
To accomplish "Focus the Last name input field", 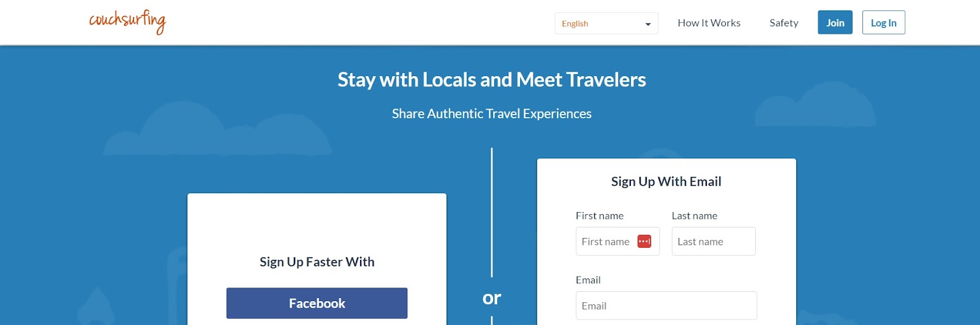I will [714, 242].
